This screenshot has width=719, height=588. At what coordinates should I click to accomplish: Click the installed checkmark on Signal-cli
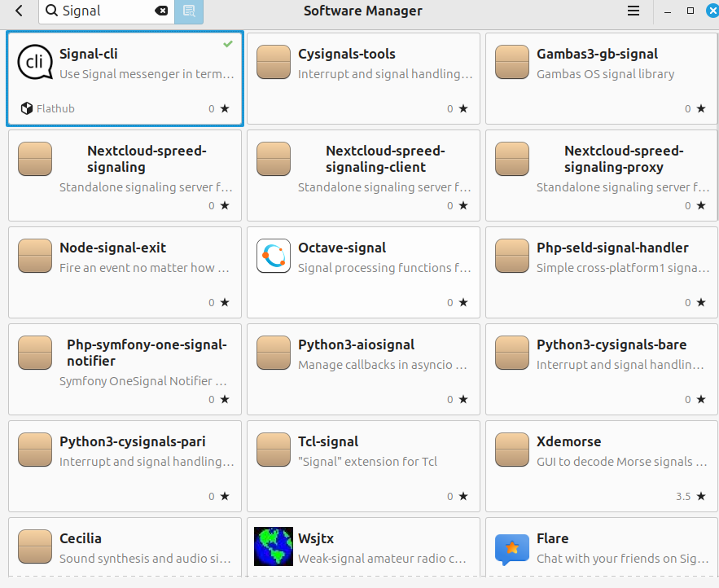click(228, 44)
